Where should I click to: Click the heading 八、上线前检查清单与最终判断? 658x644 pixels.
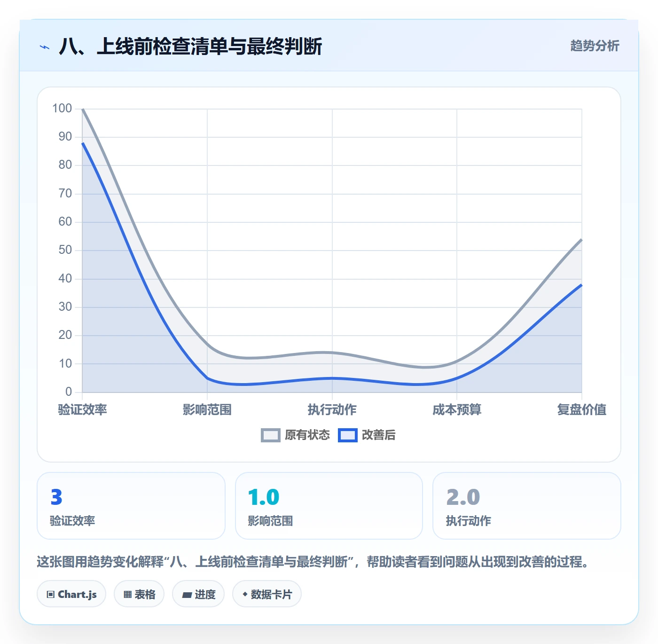click(x=190, y=47)
